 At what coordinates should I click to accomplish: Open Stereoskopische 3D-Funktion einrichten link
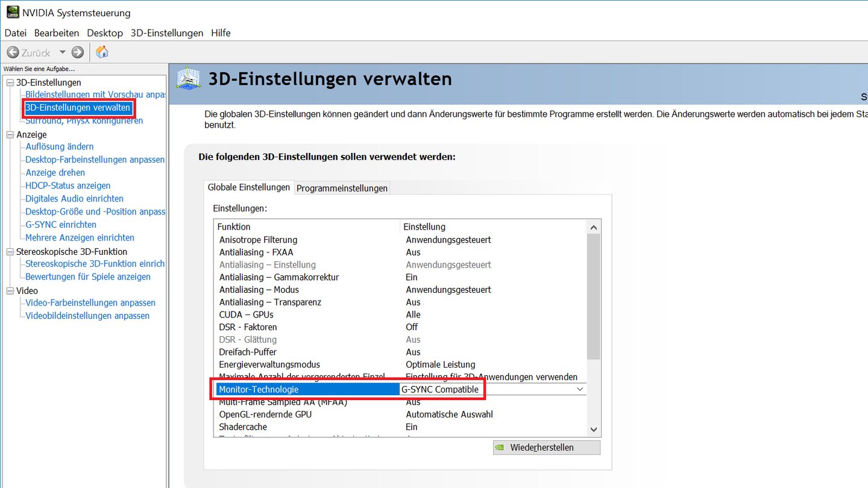click(95, 263)
